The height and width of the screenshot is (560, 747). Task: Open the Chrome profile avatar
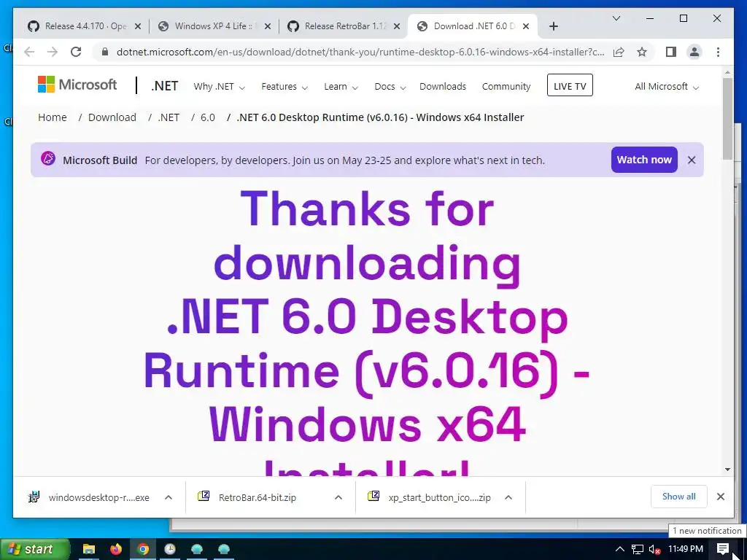pyautogui.click(x=694, y=52)
